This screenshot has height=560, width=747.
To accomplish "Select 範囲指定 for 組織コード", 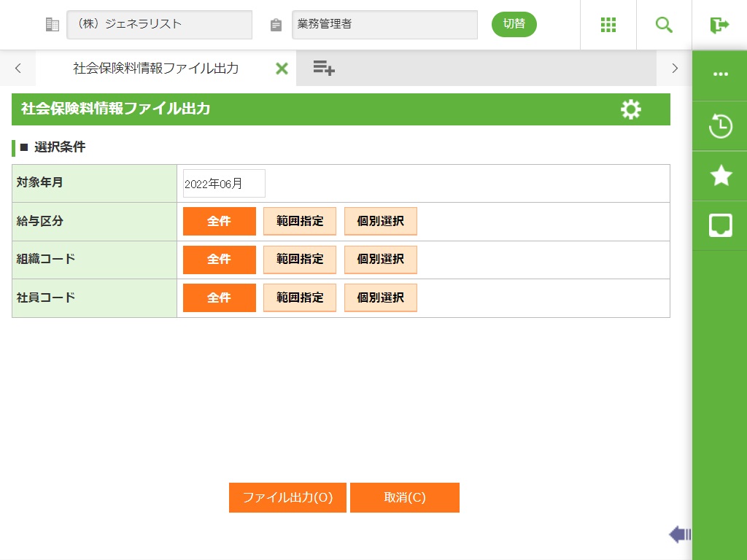I will point(300,260).
